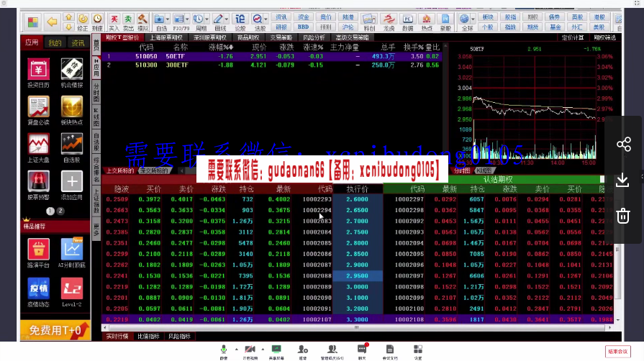
Task: Switch to sidebar page 2 dot
Action: (60, 211)
